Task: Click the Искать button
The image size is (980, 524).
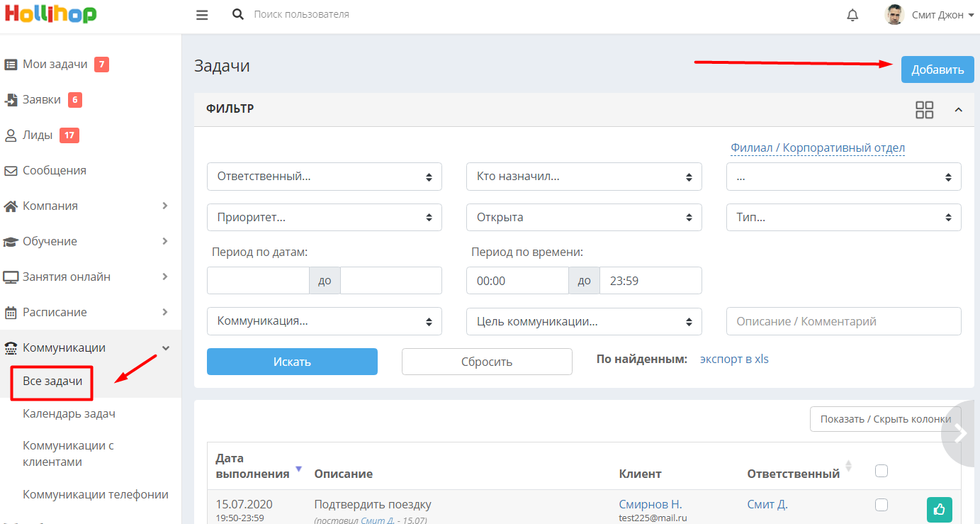Action: pos(292,362)
